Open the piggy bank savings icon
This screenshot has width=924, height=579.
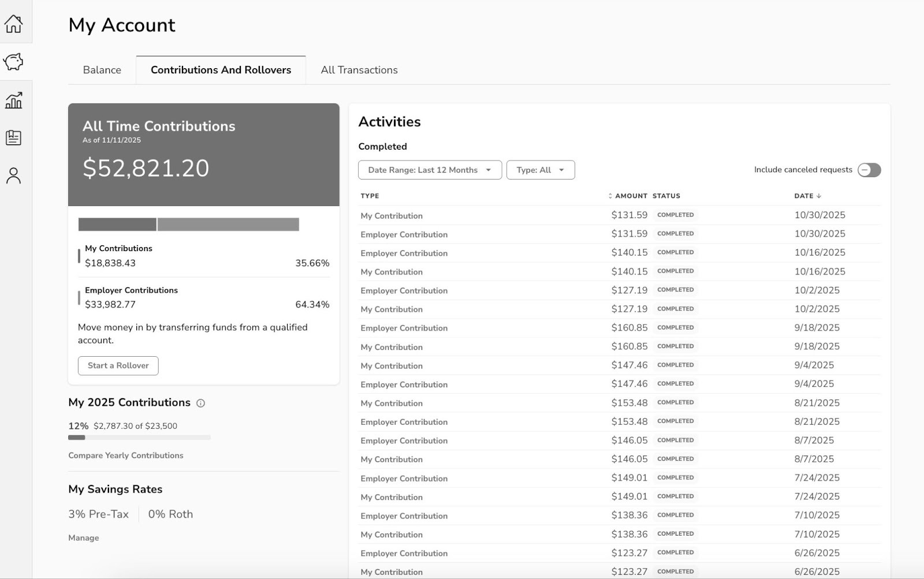(13, 62)
